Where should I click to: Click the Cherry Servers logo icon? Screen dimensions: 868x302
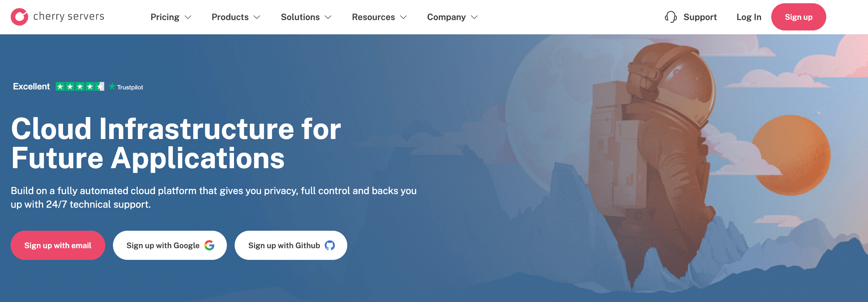coord(19,17)
